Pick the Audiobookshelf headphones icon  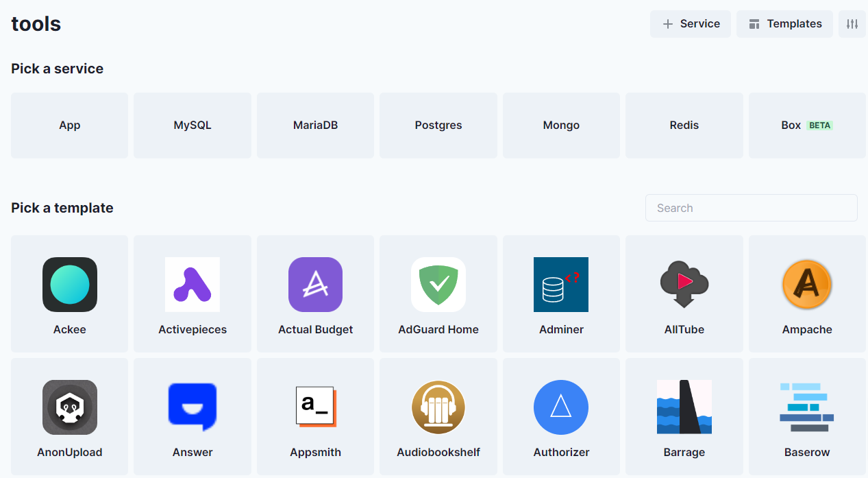coord(438,407)
